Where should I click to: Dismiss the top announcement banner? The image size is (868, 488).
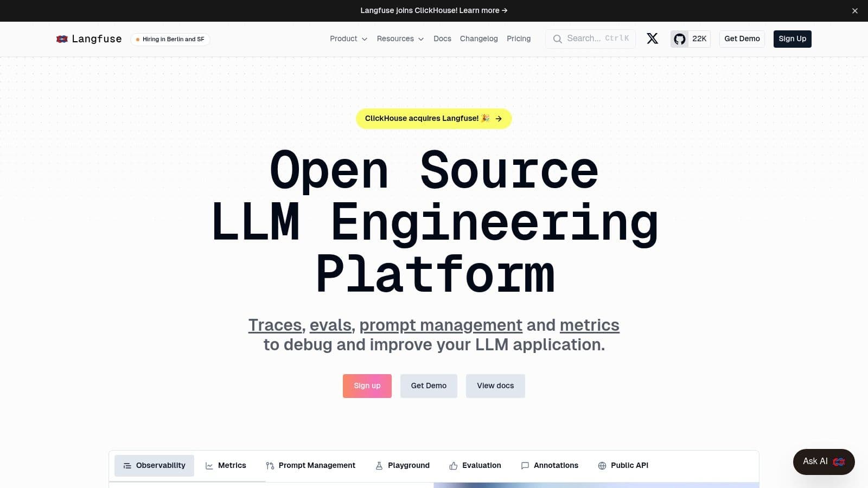(x=855, y=10)
